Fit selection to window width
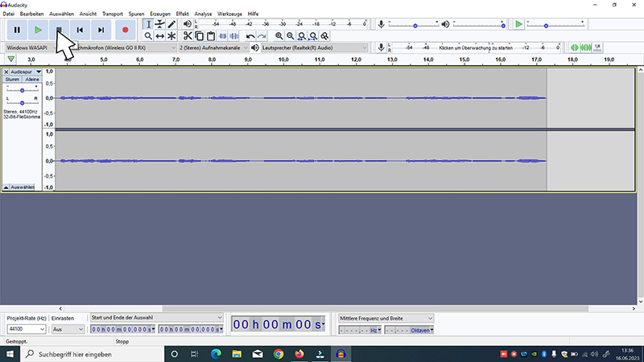Screen dimensions: 644x362 coord(302,36)
